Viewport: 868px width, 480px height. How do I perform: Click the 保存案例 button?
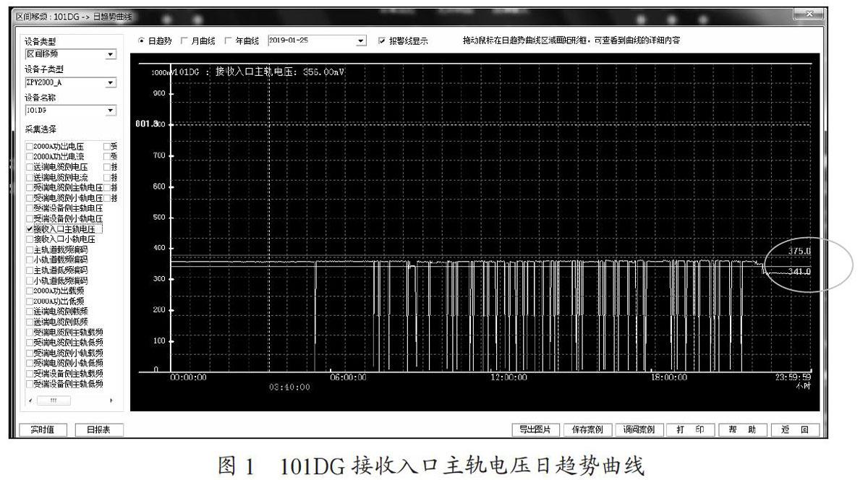pyautogui.click(x=587, y=429)
